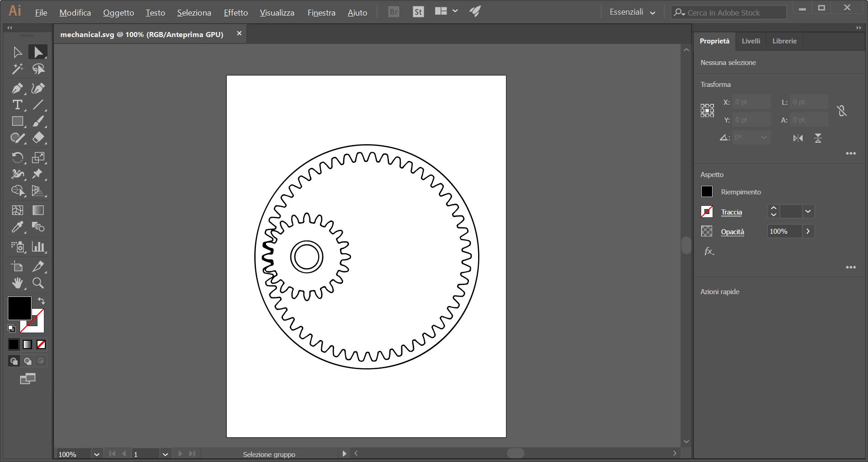
Task: Open the File menu
Action: pos(41,13)
